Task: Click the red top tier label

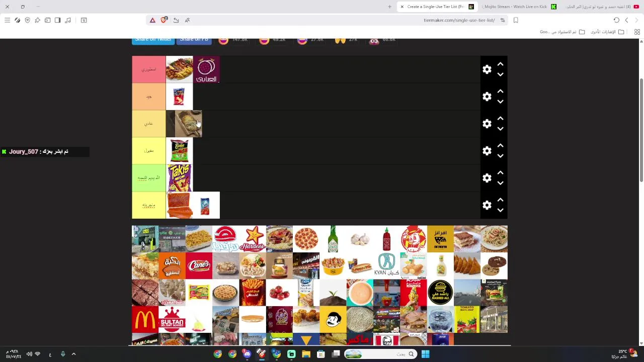Action: point(148,69)
